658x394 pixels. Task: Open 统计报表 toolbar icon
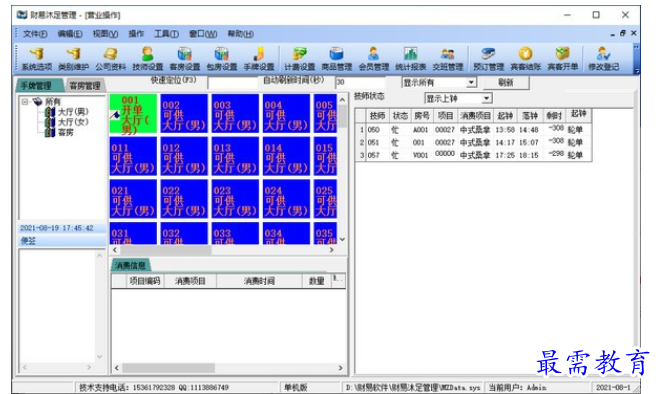point(410,59)
